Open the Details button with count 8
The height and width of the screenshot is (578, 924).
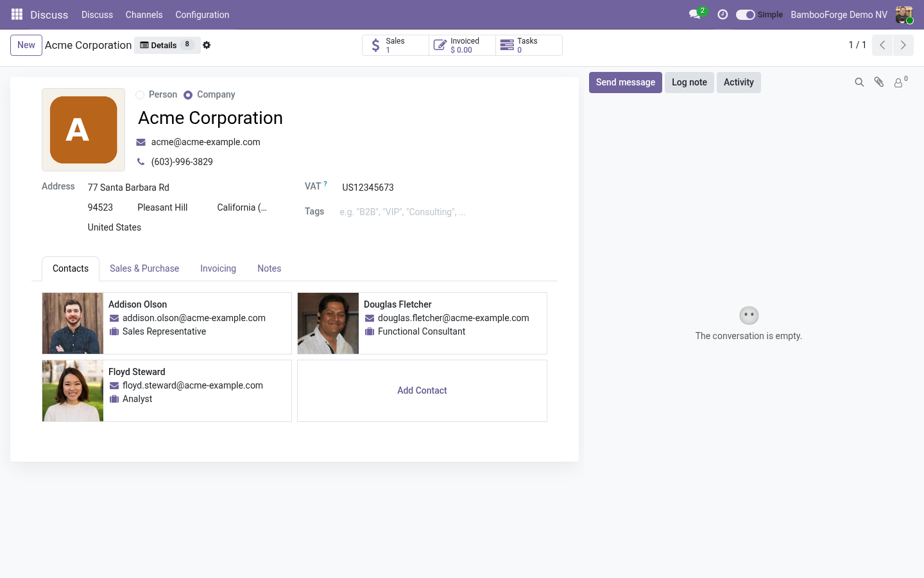pos(167,45)
